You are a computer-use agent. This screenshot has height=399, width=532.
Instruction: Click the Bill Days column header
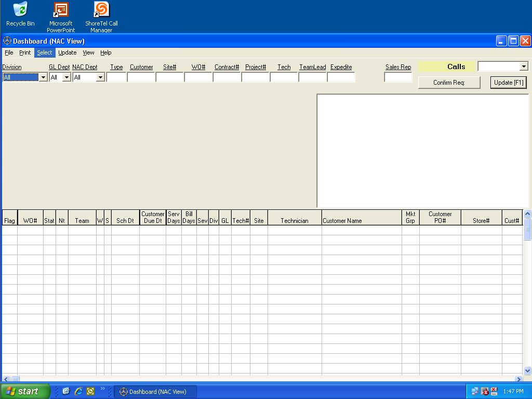click(x=189, y=218)
